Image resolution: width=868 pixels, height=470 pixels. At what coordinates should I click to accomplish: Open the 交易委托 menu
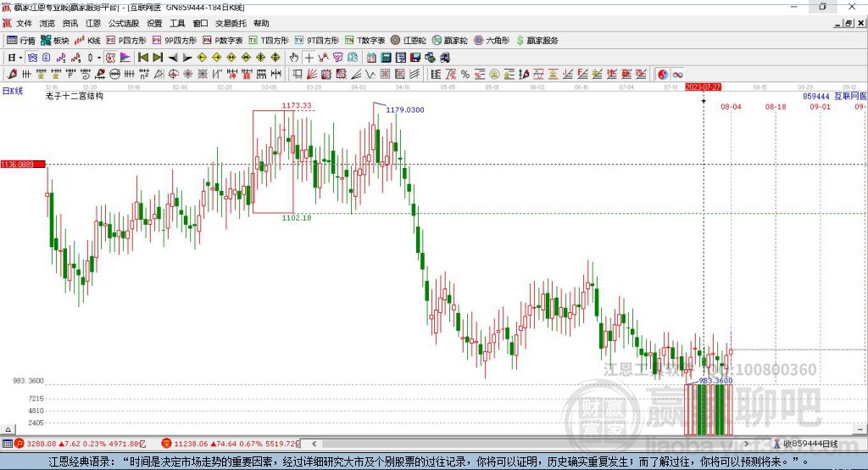click(x=231, y=23)
